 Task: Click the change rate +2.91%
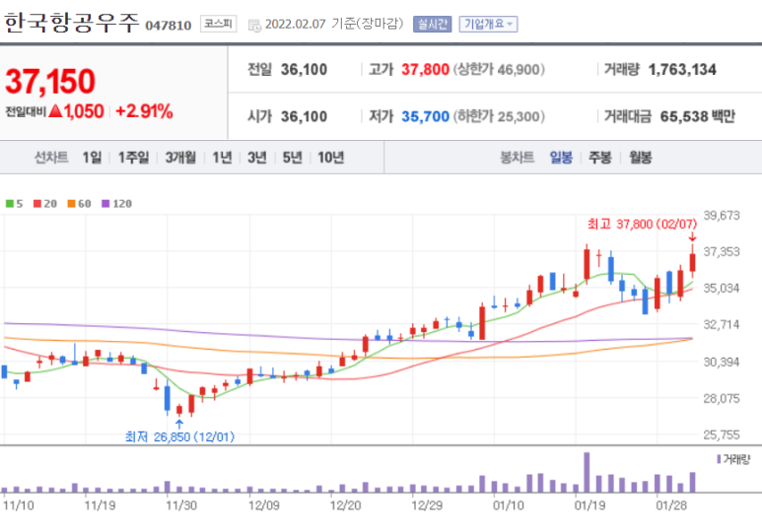144,111
